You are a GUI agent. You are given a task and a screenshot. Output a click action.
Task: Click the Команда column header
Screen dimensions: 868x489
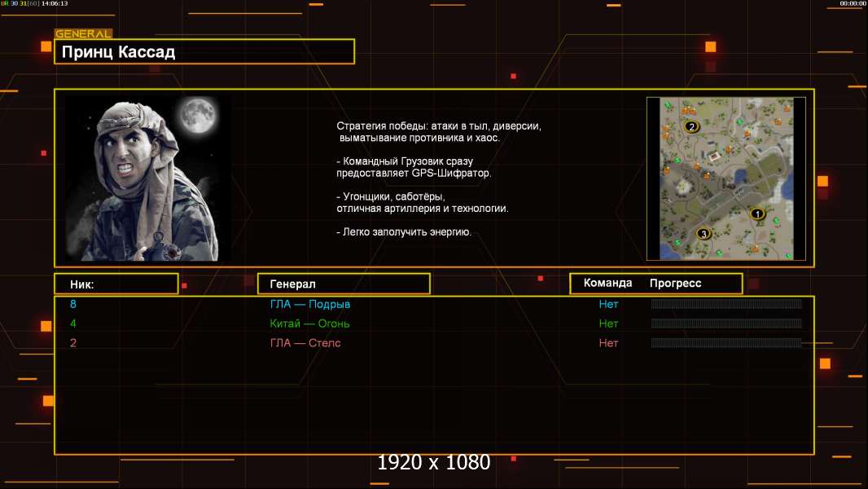607,283
